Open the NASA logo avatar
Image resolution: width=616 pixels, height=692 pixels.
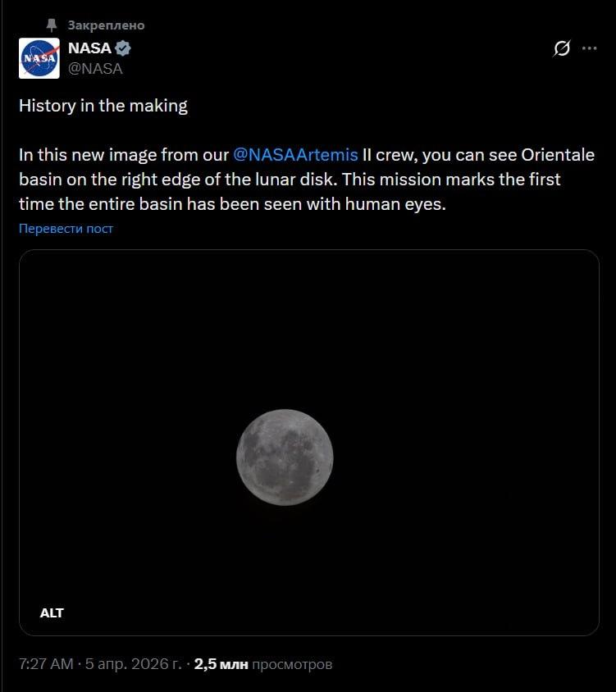39,58
